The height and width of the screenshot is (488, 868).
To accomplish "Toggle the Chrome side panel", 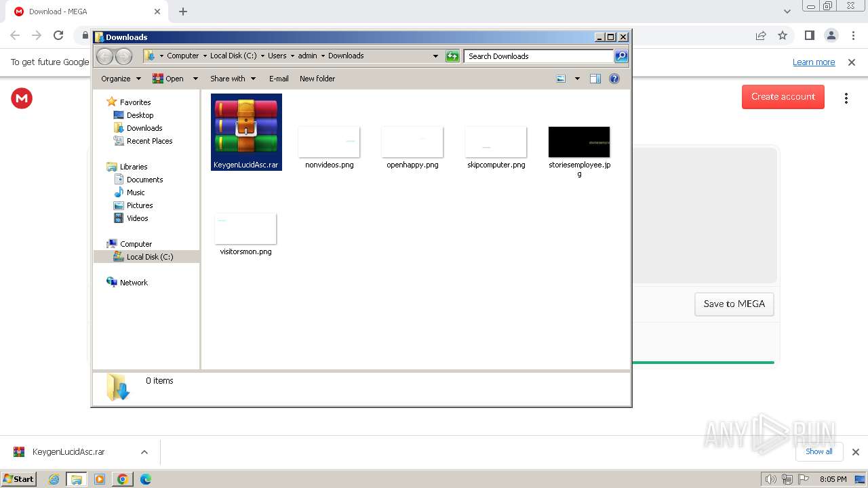I will point(809,35).
